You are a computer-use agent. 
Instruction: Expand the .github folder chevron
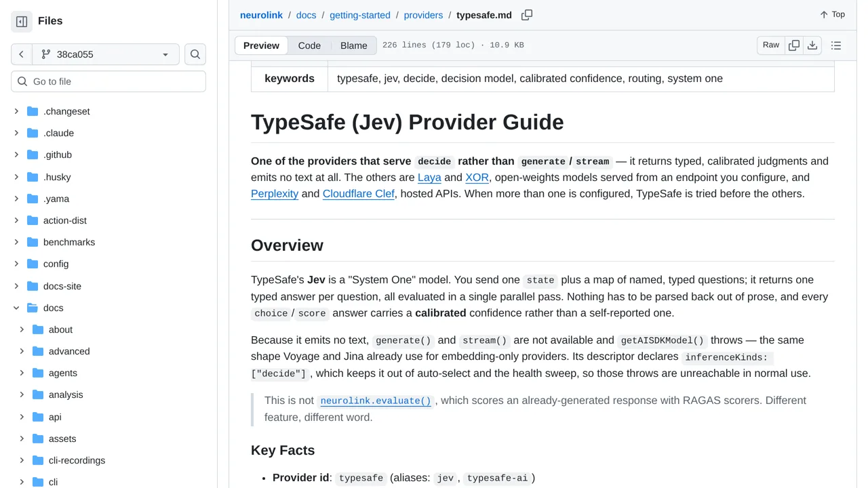pyautogui.click(x=16, y=155)
